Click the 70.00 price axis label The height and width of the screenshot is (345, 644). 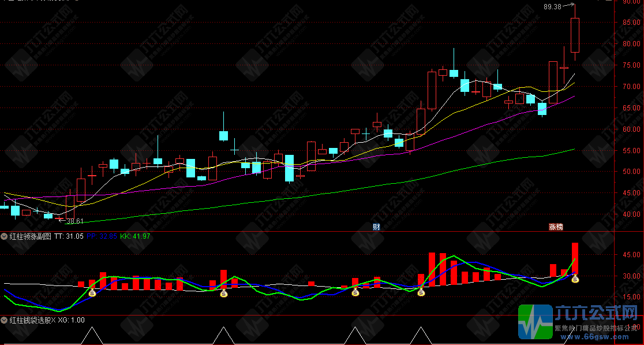[x=631, y=86]
